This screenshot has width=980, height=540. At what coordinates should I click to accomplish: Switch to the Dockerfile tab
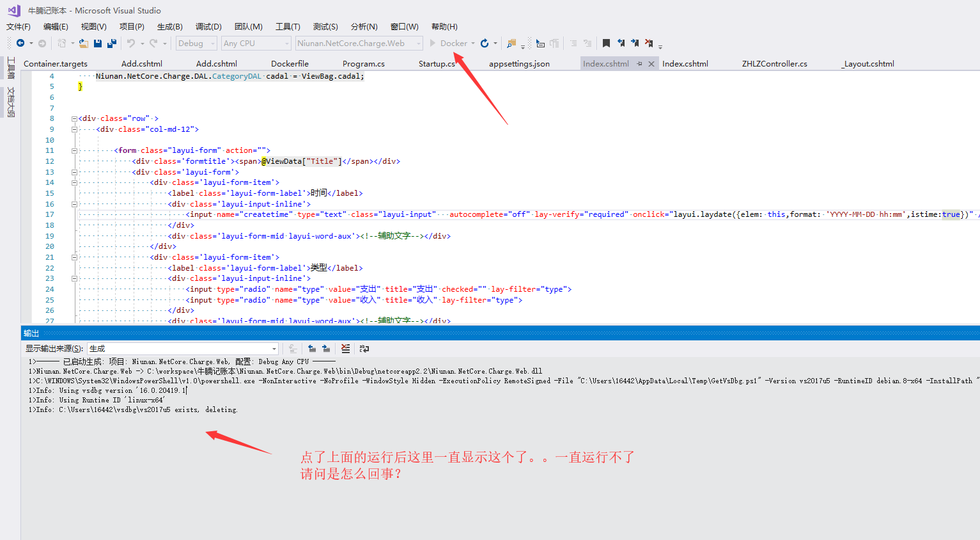pos(290,64)
